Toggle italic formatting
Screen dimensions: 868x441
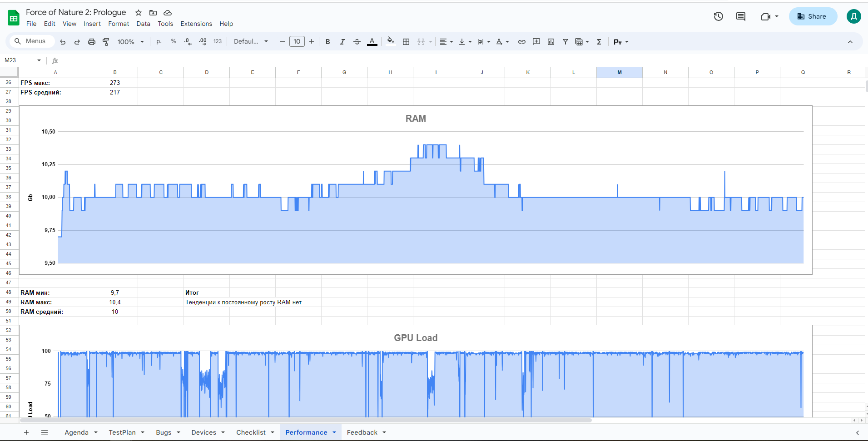tap(342, 42)
